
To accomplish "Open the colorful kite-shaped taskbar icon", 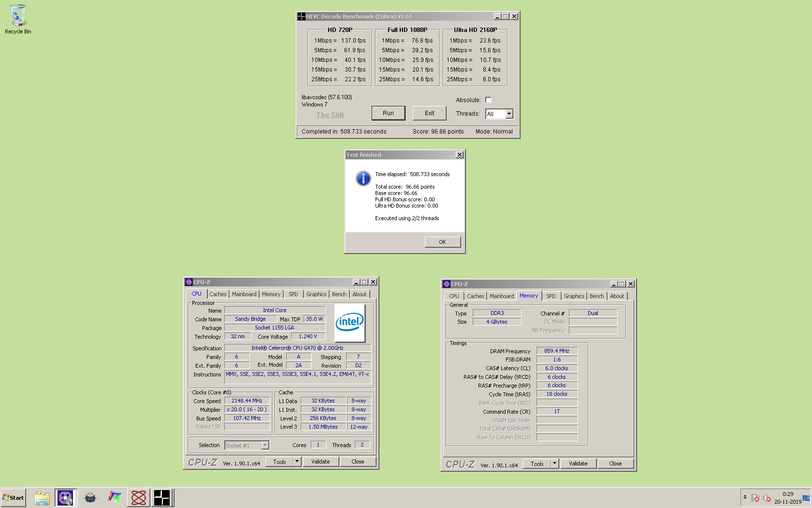I will coord(114,498).
